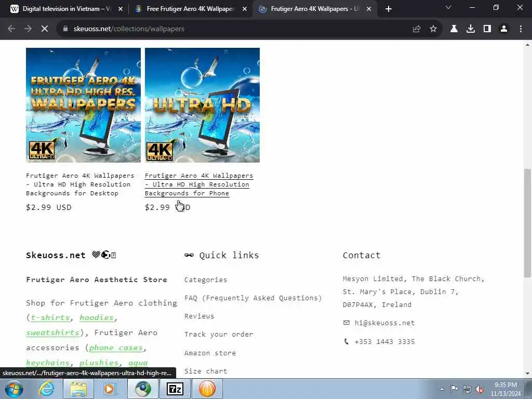Bookmark this page with star icon
Image resolution: width=532 pixels, height=399 pixels.
pos(433,29)
